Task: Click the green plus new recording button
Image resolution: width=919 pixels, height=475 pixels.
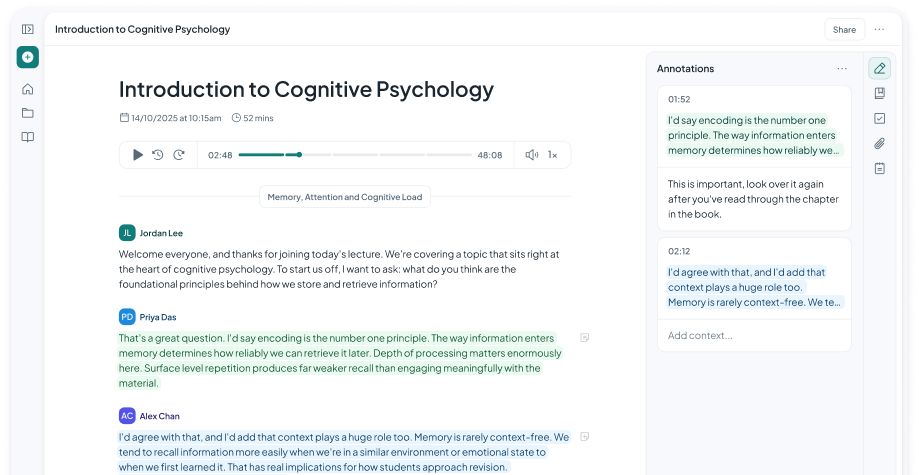Action: (28, 57)
